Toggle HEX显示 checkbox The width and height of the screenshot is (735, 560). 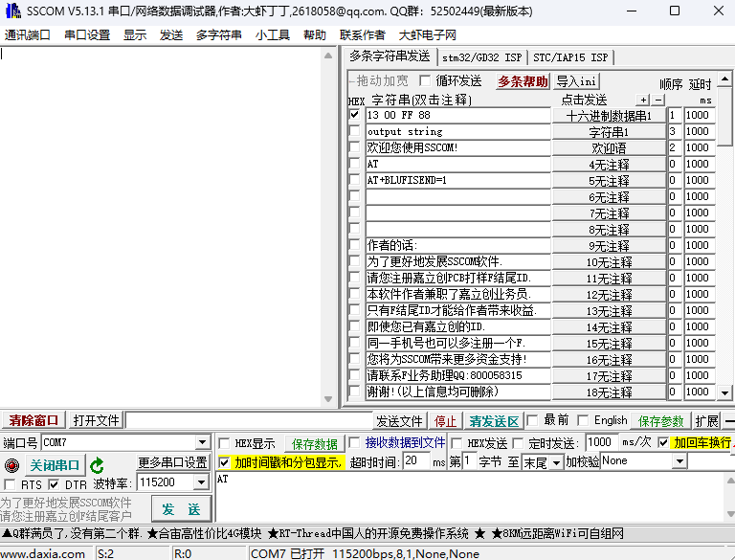(x=224, y=443)
